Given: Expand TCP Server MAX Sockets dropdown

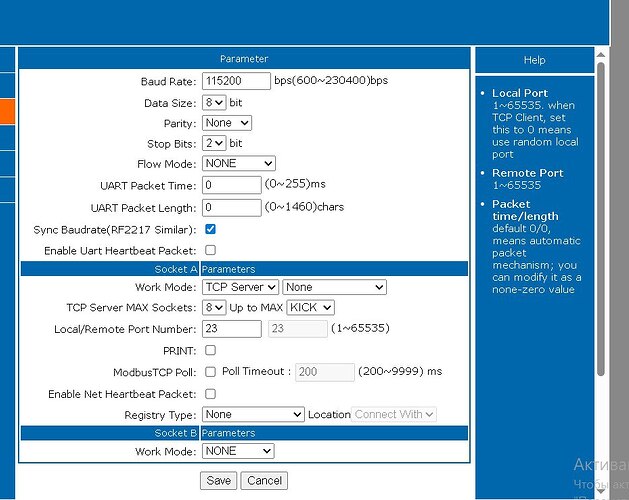Looking at the screenshot, I should point(214,307).
